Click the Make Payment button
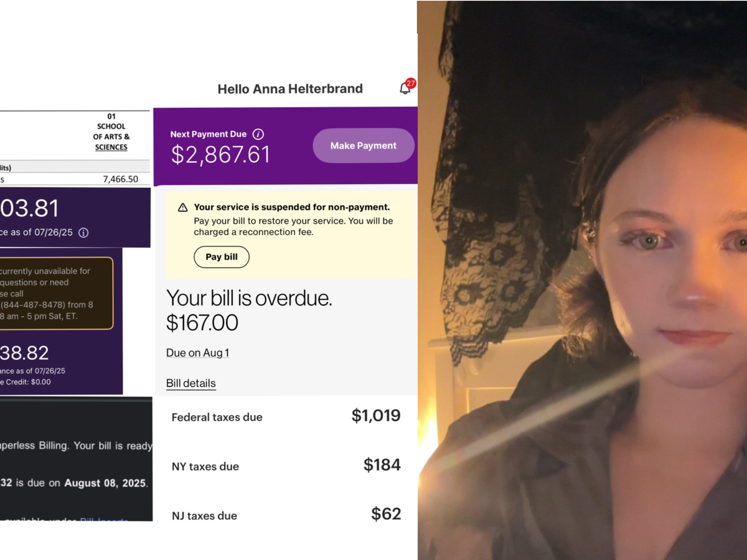 pyautogui.click(x=364, y=146)
